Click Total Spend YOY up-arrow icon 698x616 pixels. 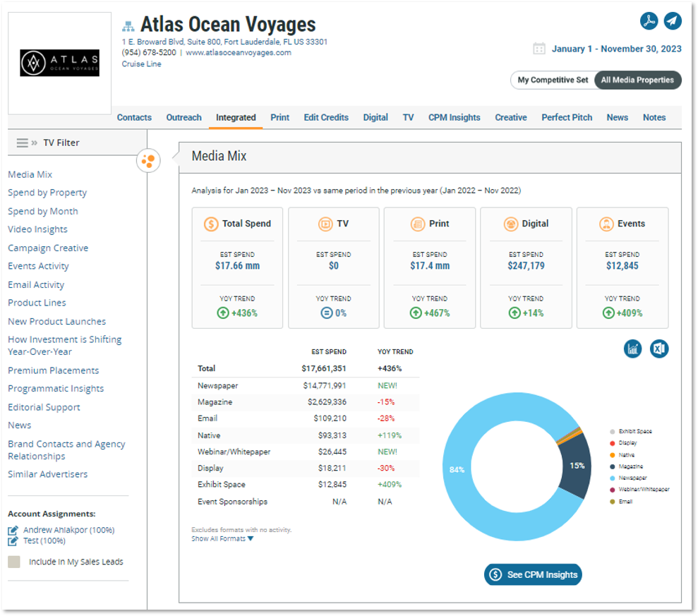pyautogui.click(x=223, y=313)
